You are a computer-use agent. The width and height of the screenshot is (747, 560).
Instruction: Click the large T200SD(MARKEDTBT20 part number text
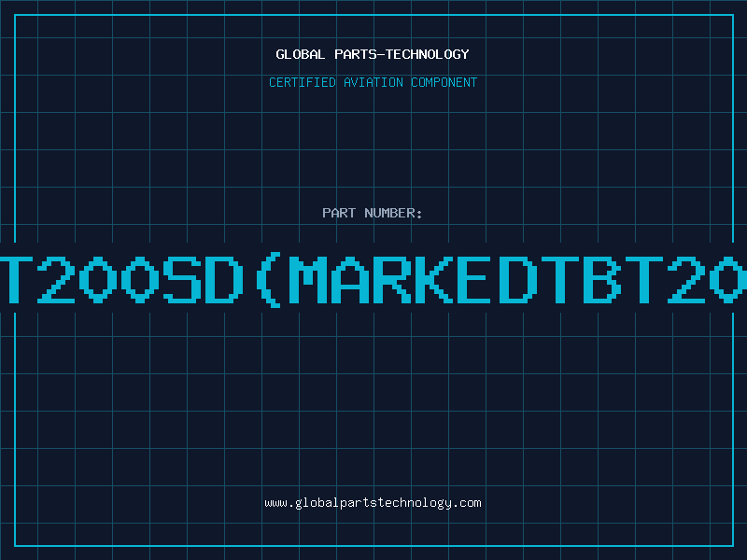(x=373, y=280)
